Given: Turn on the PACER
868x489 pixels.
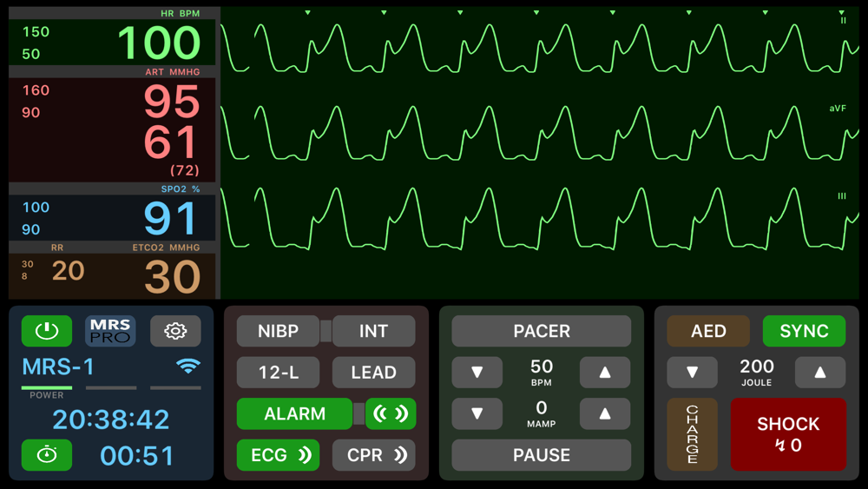Looking at the screenshot, I should pyautogui.click(x=542, y=331).
